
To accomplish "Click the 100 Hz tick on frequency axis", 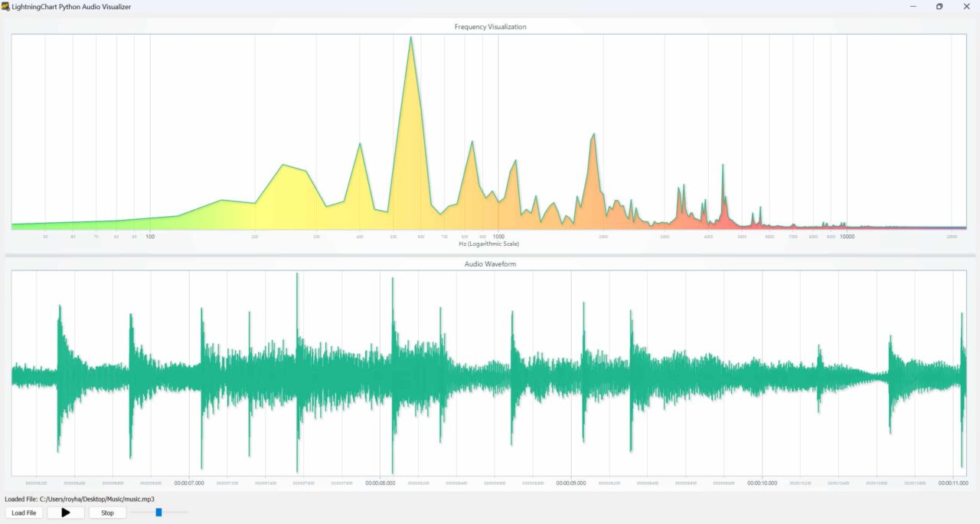I will (150, 237).
